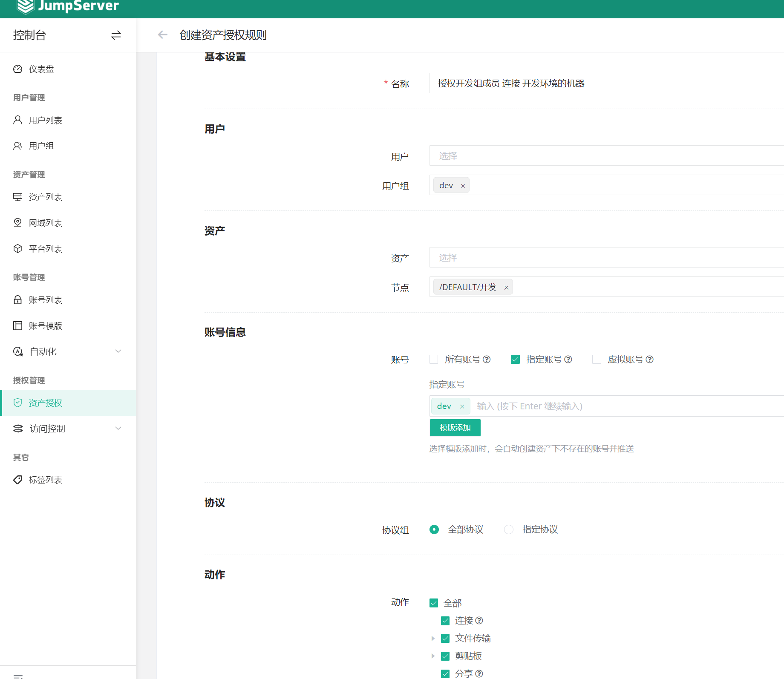Uncheck the 指定账号 checkbox
This screenshot has width=784, height=679.
(x=515, y=360)
